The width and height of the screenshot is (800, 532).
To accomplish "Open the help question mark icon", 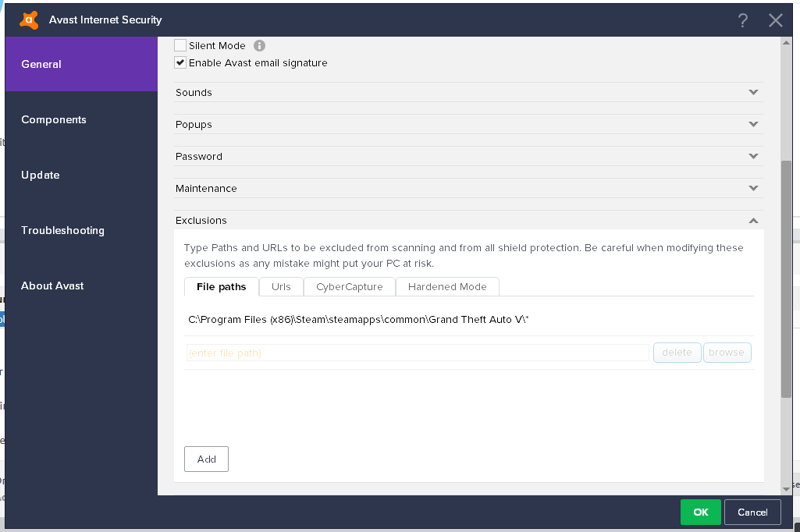I will pyautogui.click(x=743, y=20).
